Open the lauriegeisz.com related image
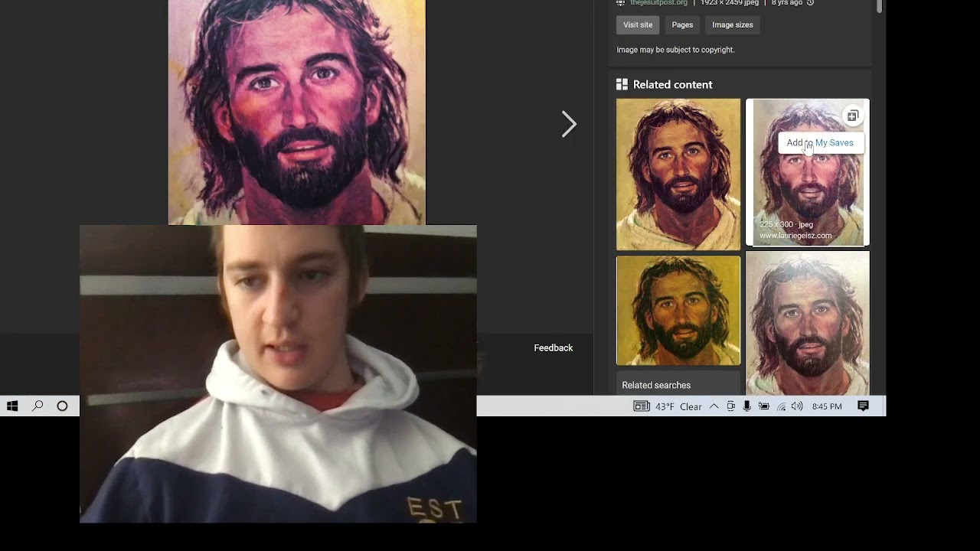This screenshot has width=980, height=551. (808, 172)
